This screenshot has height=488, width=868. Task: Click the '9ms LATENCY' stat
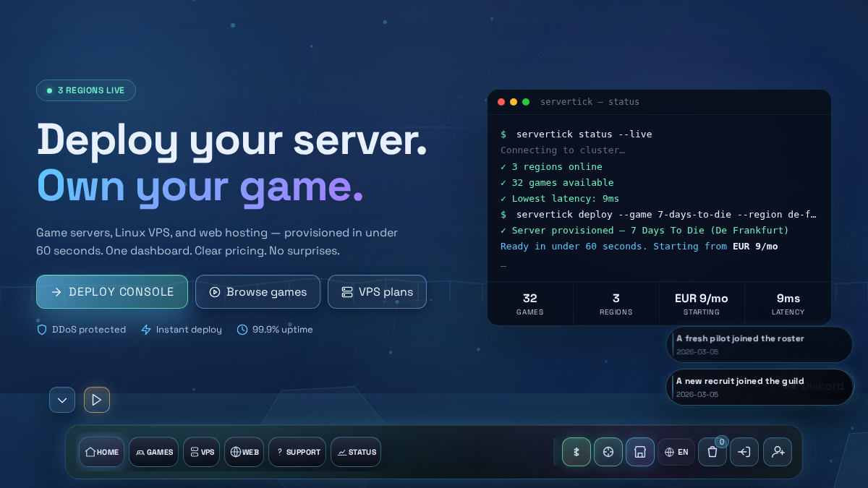pyautogui.click(x=788, y=304)
